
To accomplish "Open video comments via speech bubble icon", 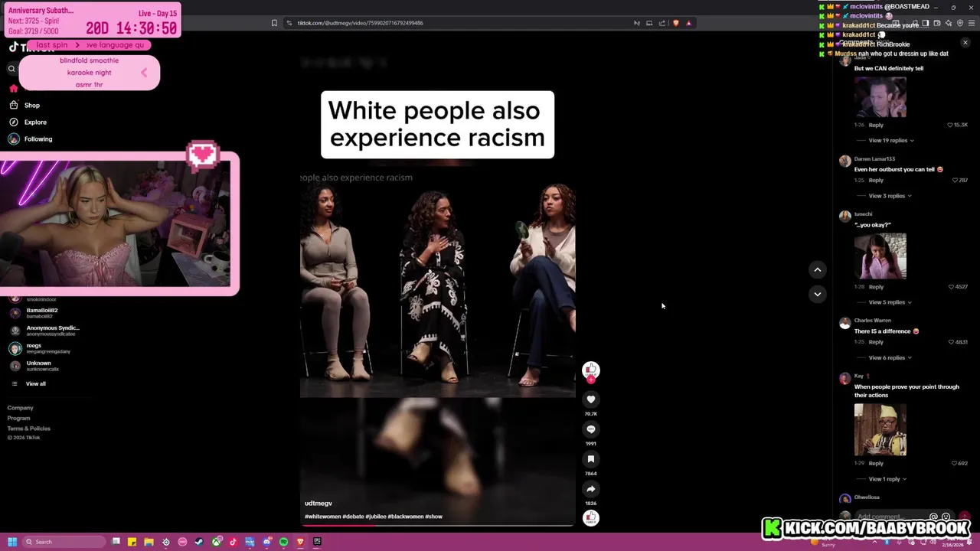I will [590, 429].
